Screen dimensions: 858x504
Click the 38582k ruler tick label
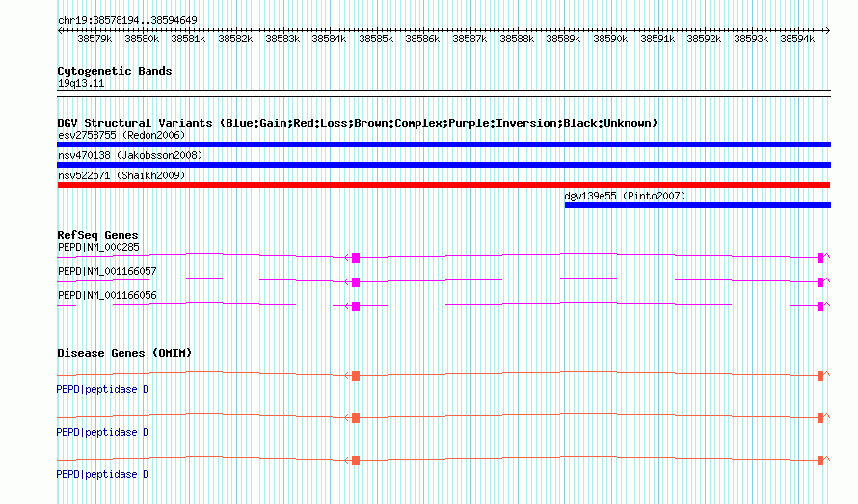[235, 39]
